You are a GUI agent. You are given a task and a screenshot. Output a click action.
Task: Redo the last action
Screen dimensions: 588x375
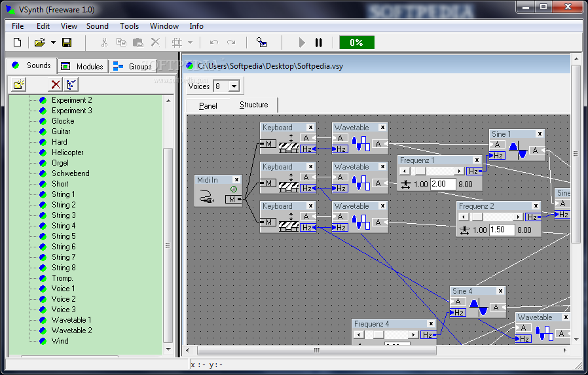[231, 43]
